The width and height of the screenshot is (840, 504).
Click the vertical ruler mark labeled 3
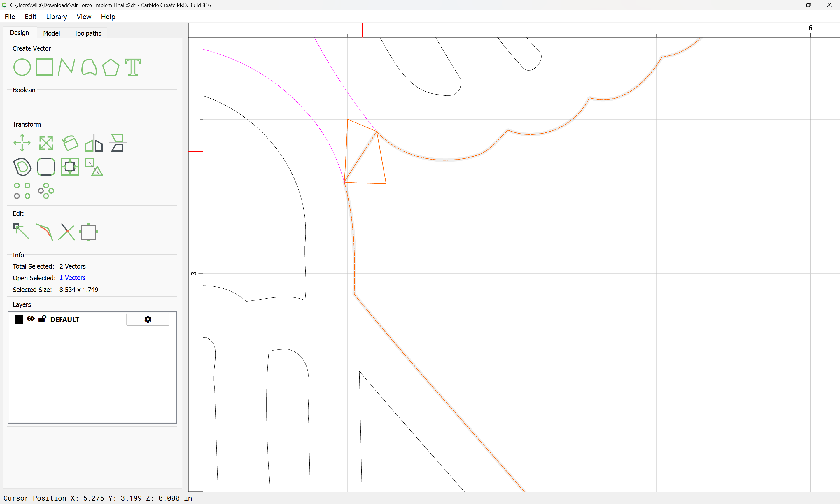point(194,273)
